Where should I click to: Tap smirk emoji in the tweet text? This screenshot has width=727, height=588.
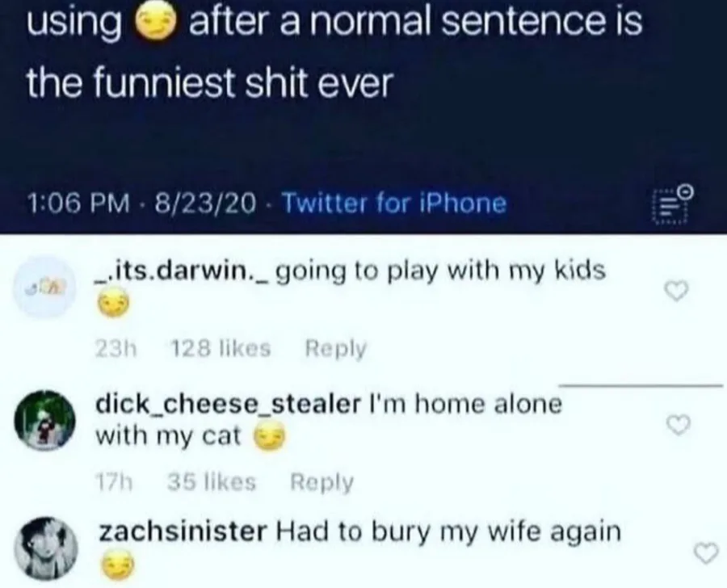[155, 24]
